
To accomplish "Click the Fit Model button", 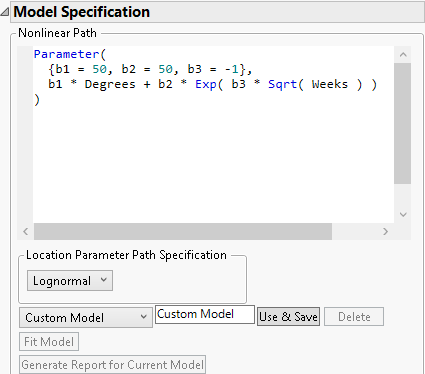I will click(x=49, y=342).
